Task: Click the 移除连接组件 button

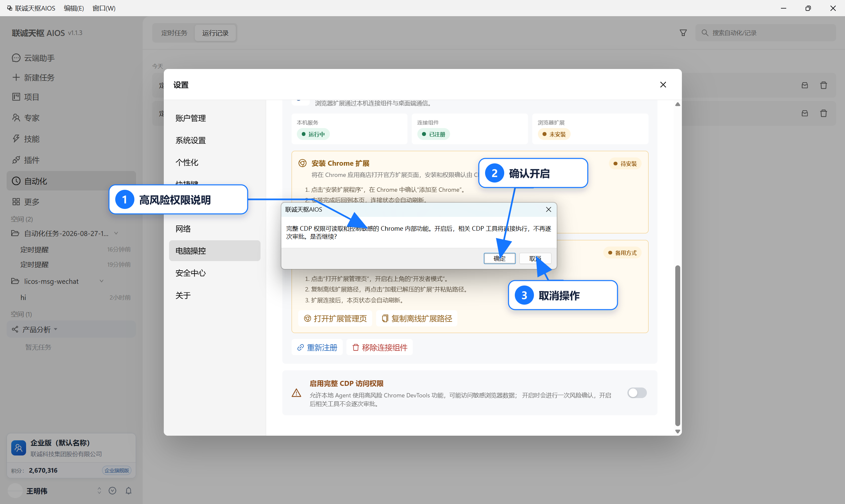Action: tap(379, 348)
